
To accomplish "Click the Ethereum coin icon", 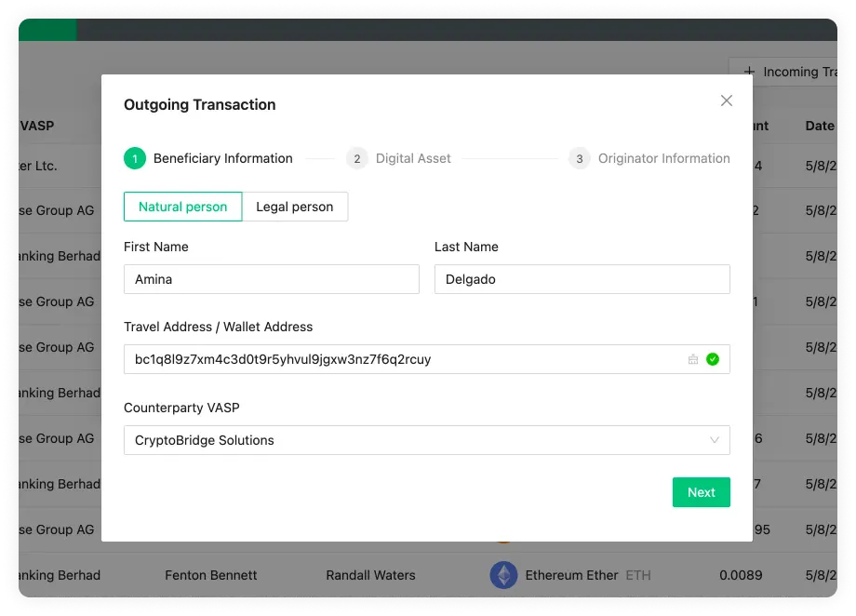I will point(503,575).
